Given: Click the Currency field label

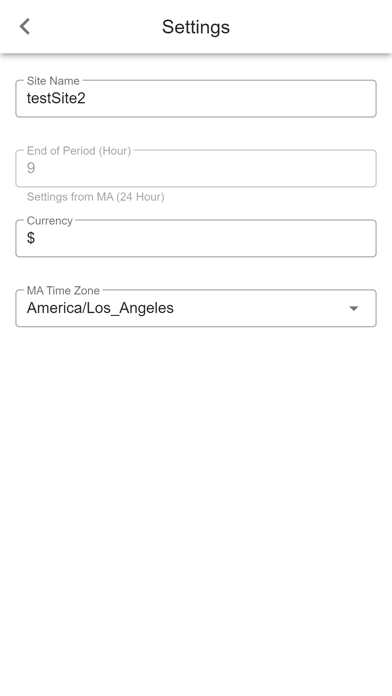Looking at the screenshot, I should click(49, 221).
